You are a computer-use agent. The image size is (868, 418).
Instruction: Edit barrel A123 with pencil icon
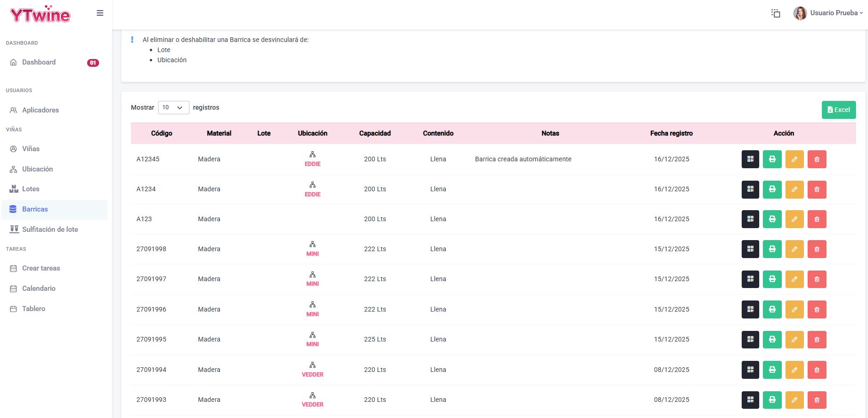point(794,219)
